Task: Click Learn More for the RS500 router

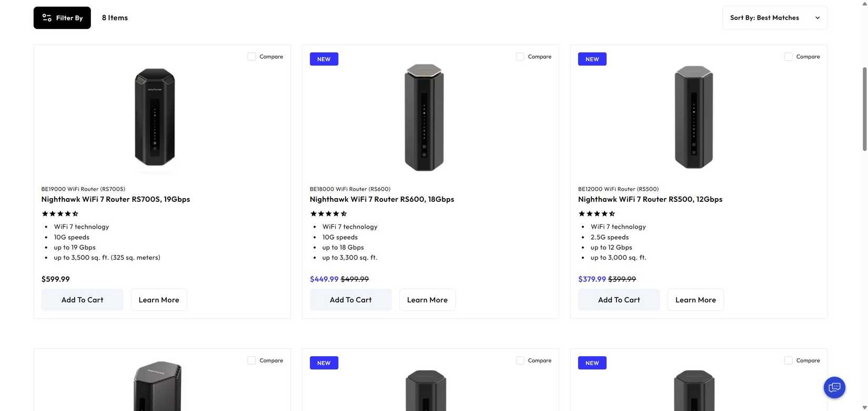Action: click(x=695, y=300)
